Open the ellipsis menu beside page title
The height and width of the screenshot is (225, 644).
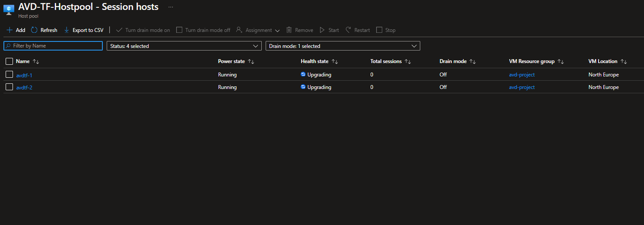171,7
